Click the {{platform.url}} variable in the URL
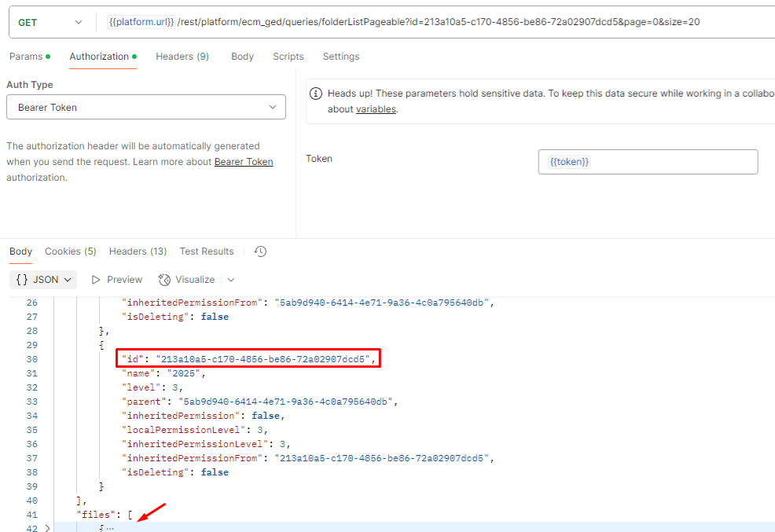The height and width of the screenshot is (532, 775). coord(141,22)
